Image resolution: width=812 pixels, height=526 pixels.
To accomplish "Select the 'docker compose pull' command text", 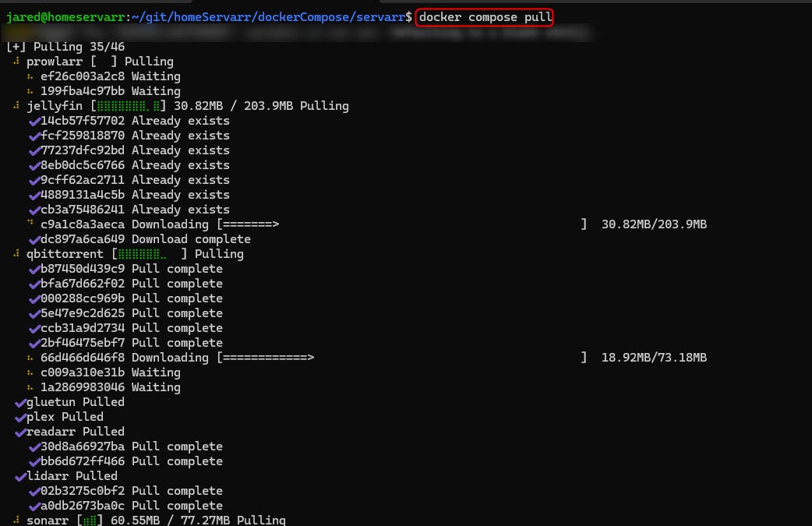I will click(485, 17).
